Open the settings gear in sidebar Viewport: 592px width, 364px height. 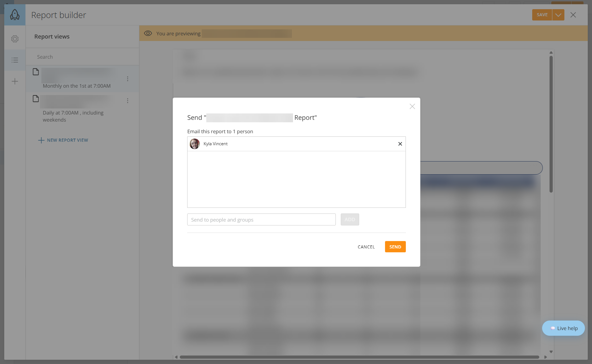tap(15, 39)
